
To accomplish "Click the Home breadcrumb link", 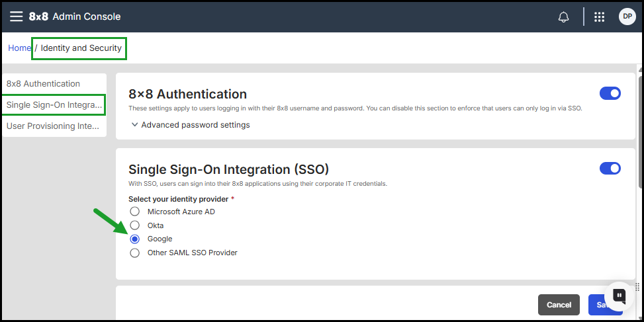I will (19, 48).
